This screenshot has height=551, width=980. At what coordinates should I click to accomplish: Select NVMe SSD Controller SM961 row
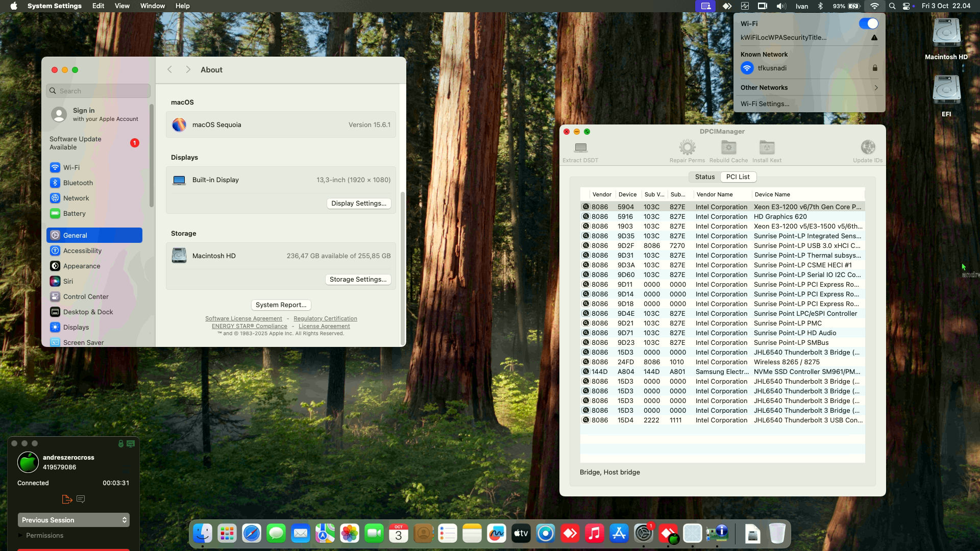(x=722, y=371)
